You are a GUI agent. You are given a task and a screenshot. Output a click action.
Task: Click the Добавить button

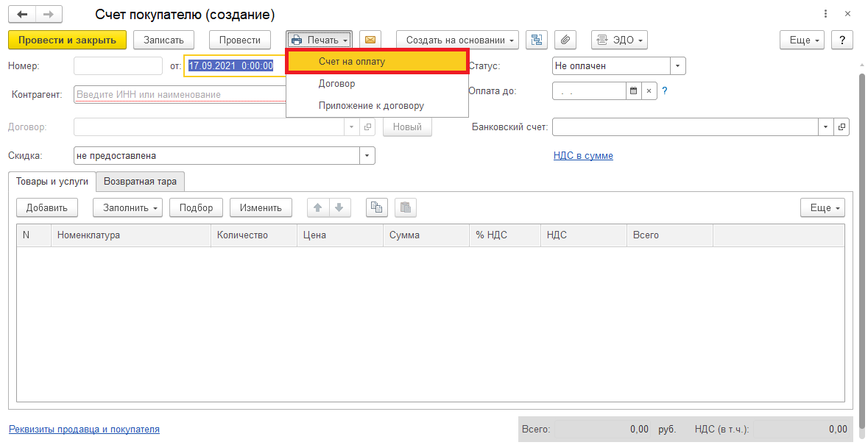(x=47, y=207)
